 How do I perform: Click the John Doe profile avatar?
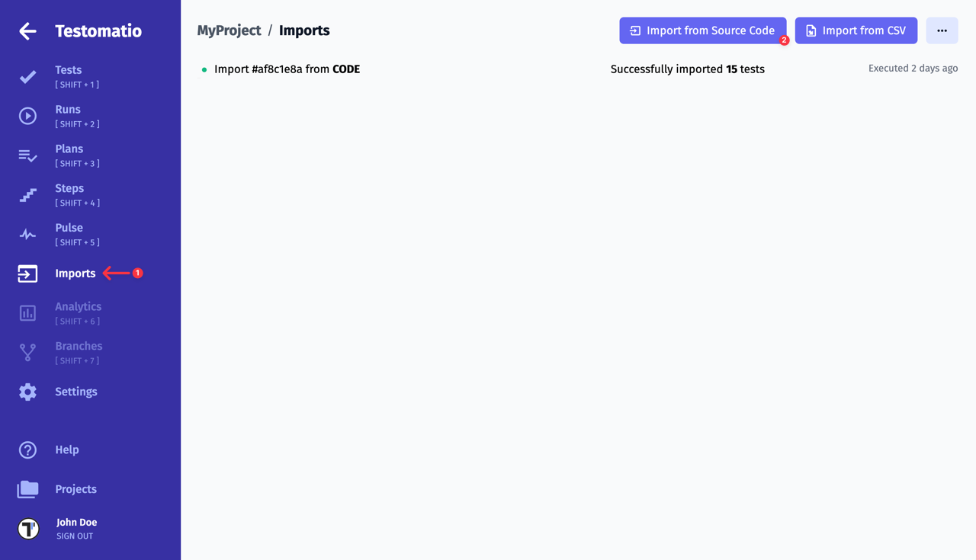click(x=27, y=528)
